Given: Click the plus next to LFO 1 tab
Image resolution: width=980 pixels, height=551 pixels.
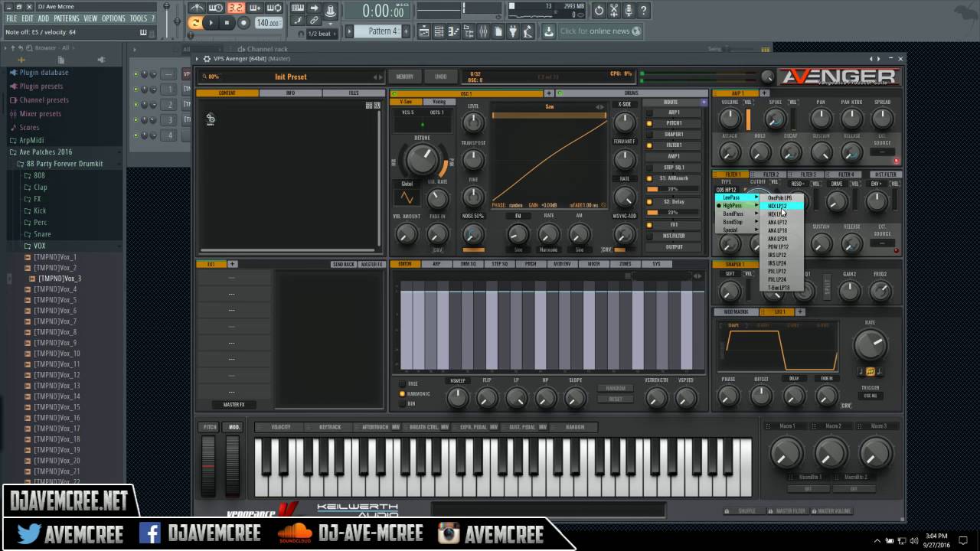Looking at the screenshot, I should click(799, 311).
